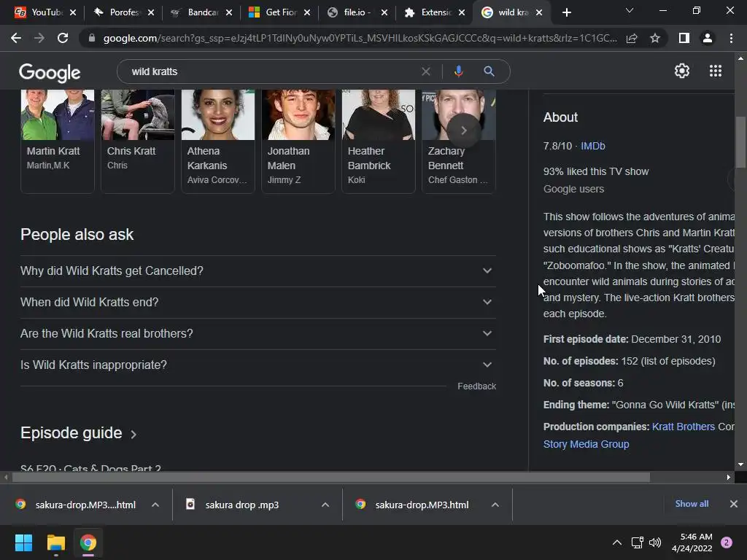The width and height of the screenshot is (747, 560).
Task: Expand 'Why did Wild Kratts get Cancelled?'
Action: click(258, 271)
